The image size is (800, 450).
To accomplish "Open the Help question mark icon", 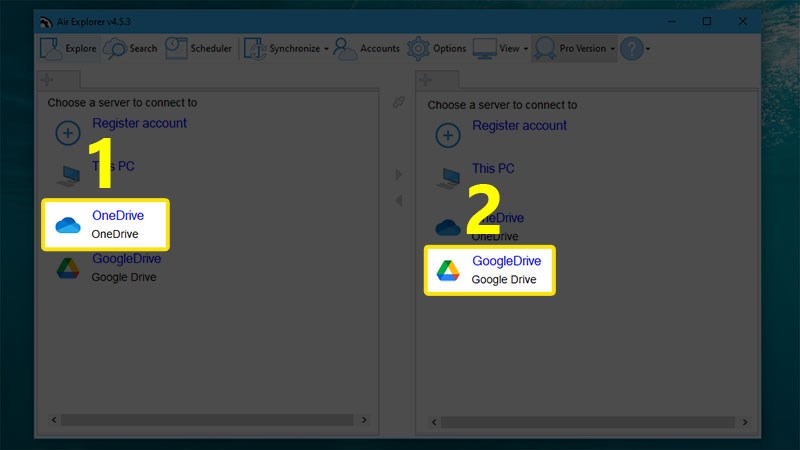I will (x=632, y=48).
